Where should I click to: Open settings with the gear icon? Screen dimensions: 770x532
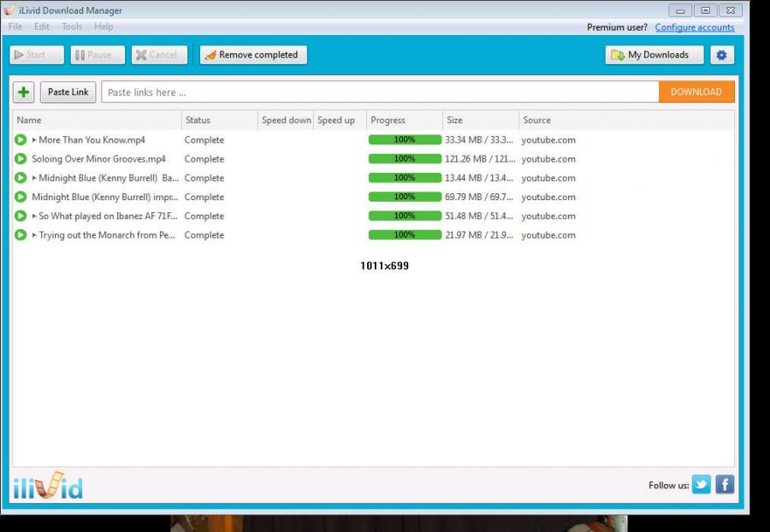coord(722,55)
